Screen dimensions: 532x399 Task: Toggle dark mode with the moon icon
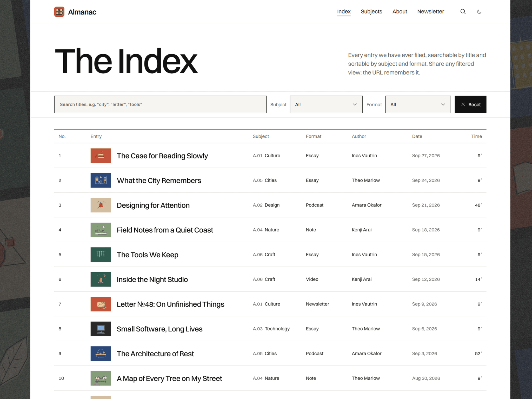click(479, 12)
